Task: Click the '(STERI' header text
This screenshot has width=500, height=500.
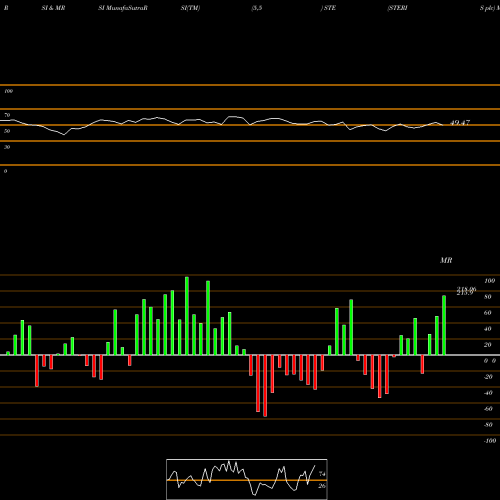Action: coord(397,8)
